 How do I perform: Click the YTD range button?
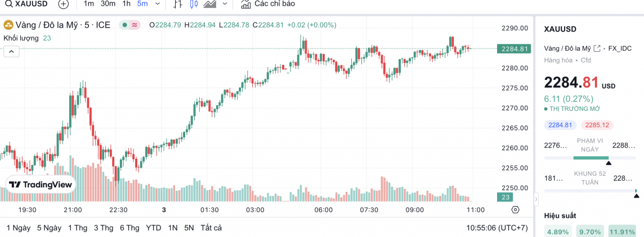[153, 228]
